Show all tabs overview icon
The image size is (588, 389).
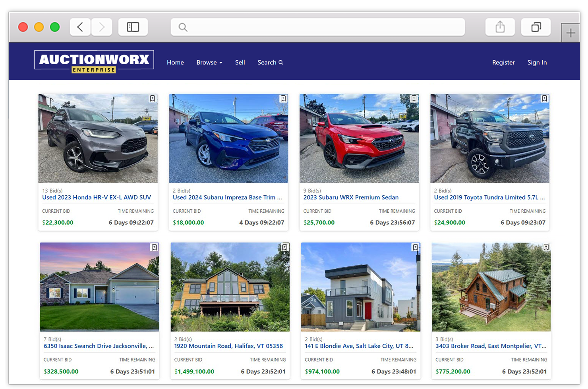coord(536,27)
